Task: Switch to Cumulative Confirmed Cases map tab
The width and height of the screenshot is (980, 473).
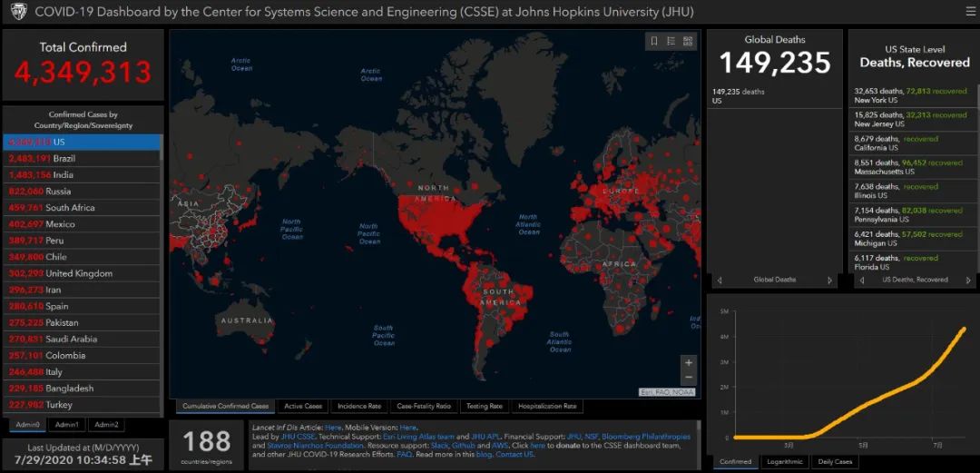Action: [225, 406]
